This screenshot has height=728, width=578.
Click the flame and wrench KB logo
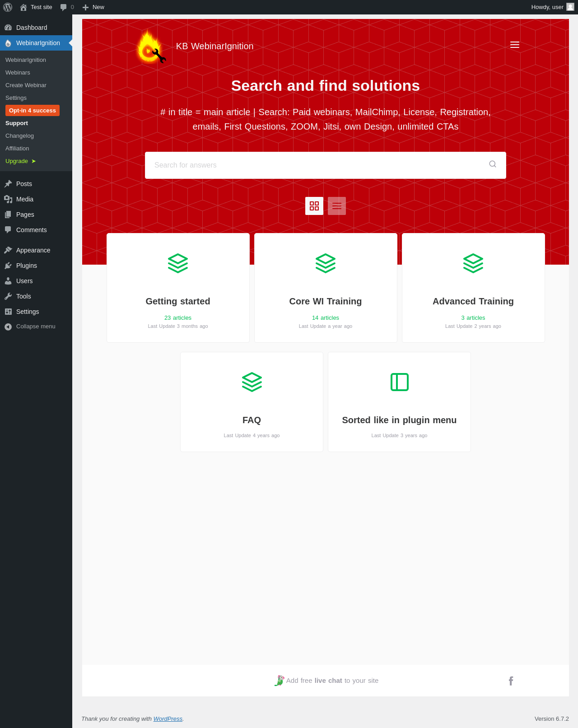[151, 47]
